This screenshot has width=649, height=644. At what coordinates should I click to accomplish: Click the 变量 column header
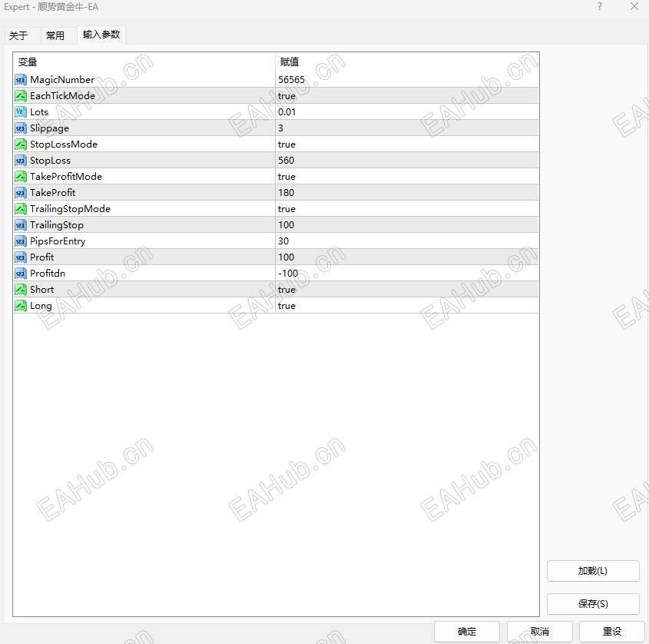(x=28, y=62)
